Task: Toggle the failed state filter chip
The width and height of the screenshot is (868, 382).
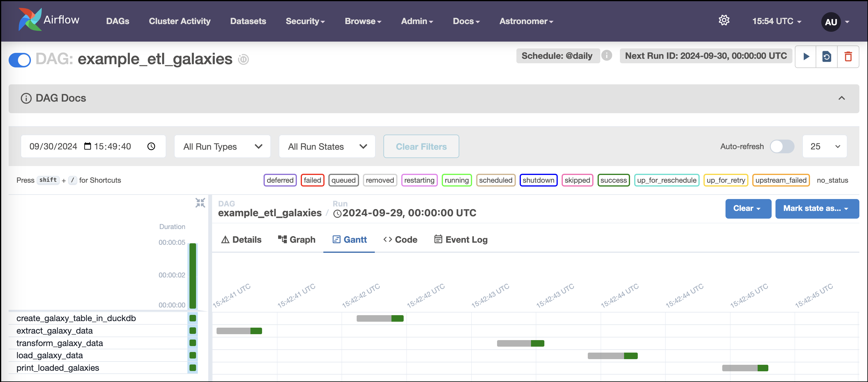Action: (312, 180)
